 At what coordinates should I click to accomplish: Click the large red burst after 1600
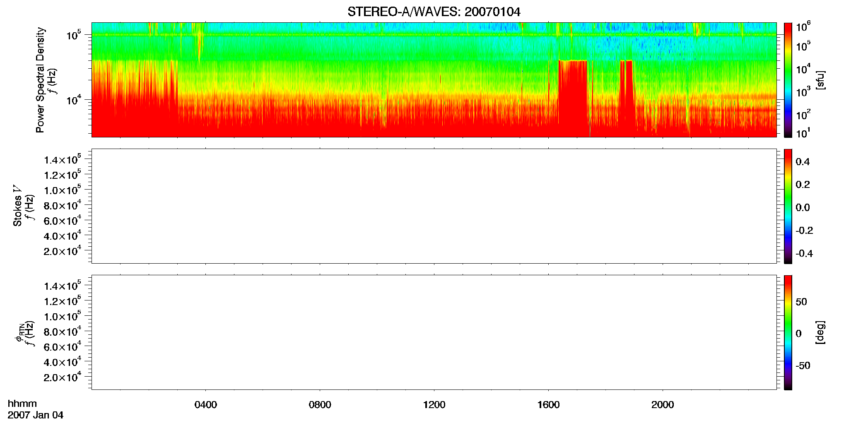point(573,98)
